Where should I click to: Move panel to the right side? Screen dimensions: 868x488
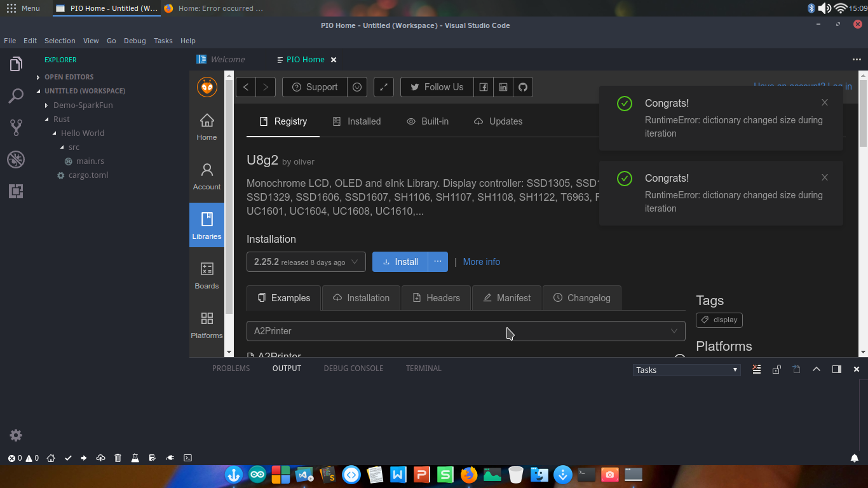tap(837, 369)
